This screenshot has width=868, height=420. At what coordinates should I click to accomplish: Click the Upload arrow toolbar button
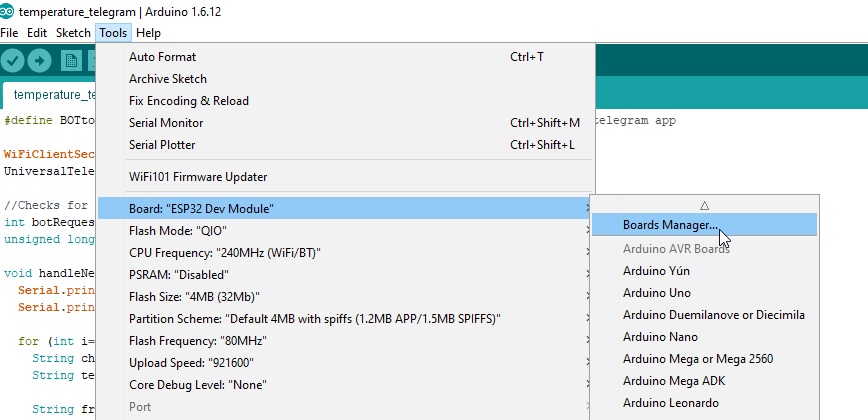(x=39, y=61)
